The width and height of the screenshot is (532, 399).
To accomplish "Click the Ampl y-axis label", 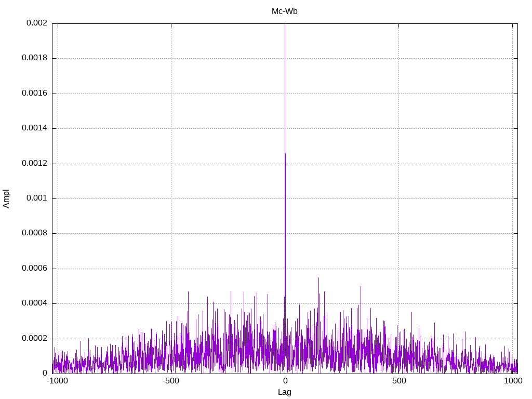I will pos(6,198).
